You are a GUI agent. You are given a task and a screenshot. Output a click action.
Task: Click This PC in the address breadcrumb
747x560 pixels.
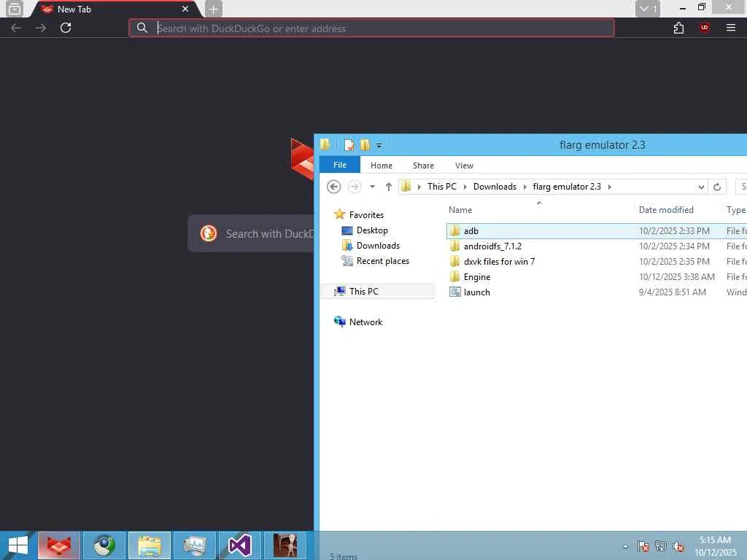click(441, 187)
